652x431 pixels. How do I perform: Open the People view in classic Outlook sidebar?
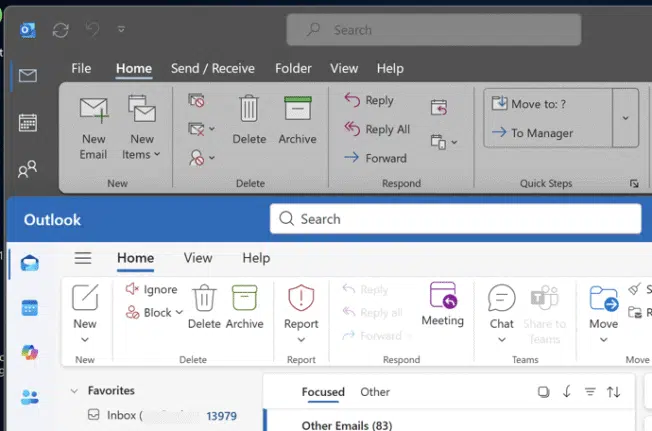tap(28, 169)
